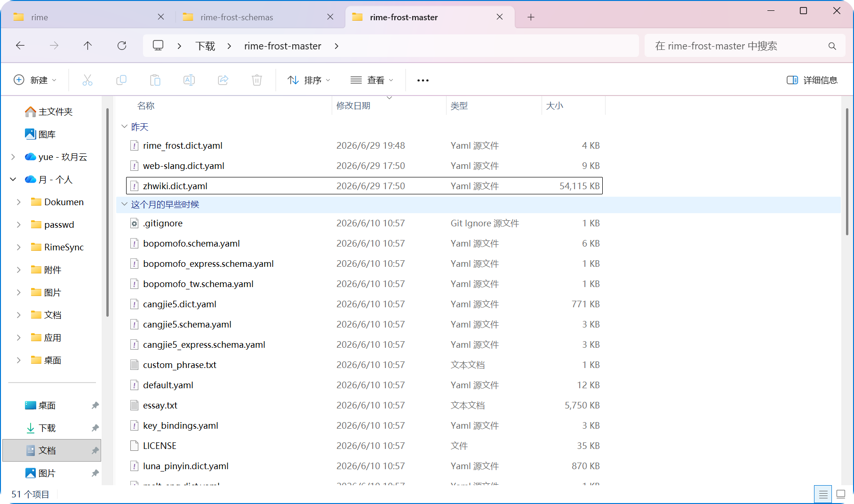Close the rime-frost-master tab
This screenshot has width=854, height=504.
tap(500, 17)
